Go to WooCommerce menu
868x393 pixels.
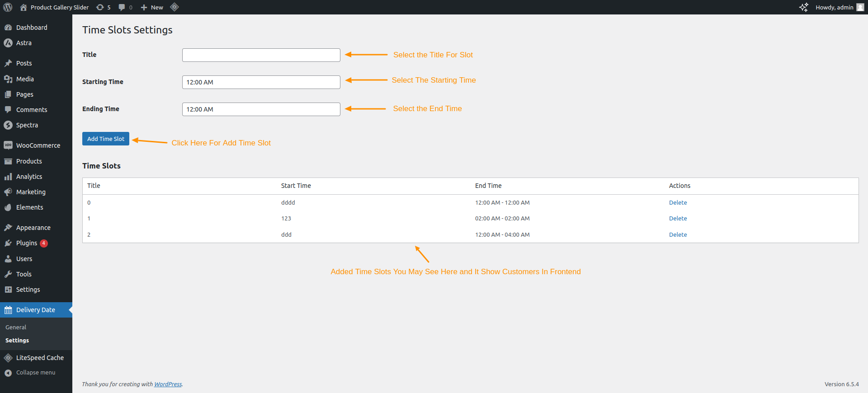(38, 145)
